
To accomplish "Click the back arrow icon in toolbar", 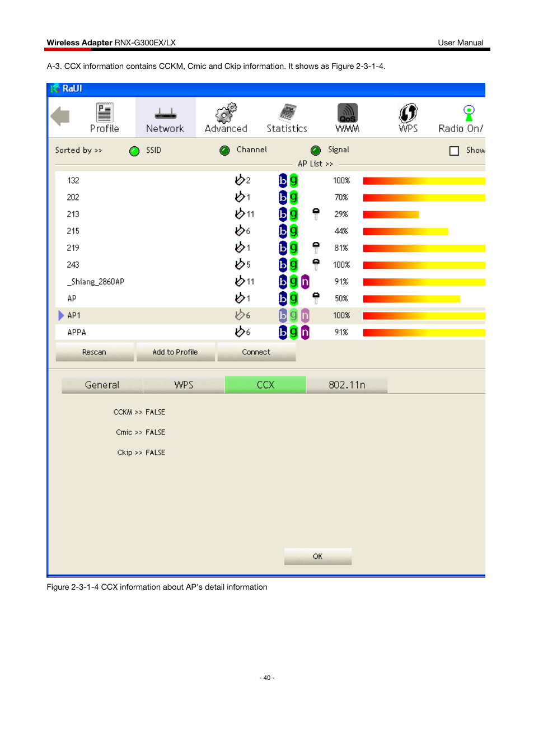I will pyautogui.click(x=60, y=116).
